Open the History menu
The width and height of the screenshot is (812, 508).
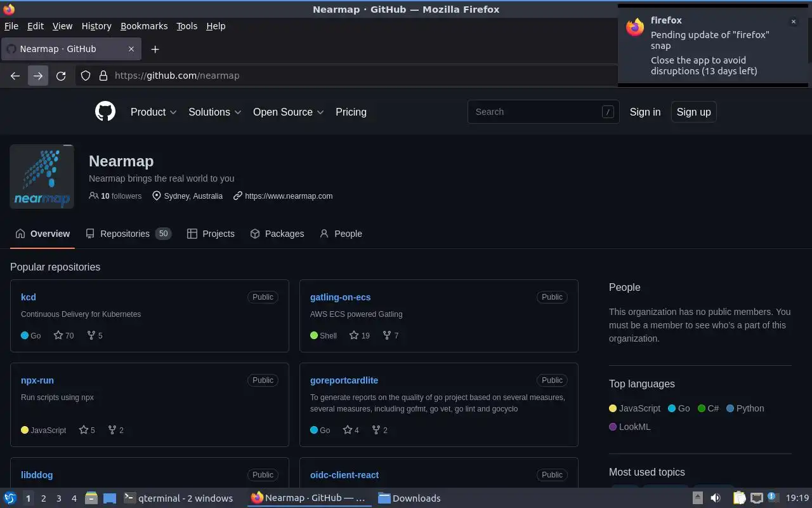[96, 26]
